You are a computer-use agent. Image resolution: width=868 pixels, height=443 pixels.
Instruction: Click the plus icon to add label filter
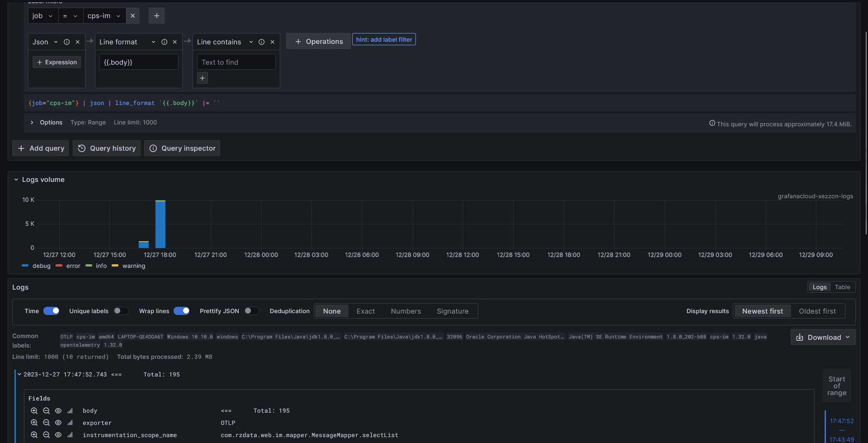tap(156, 16)
